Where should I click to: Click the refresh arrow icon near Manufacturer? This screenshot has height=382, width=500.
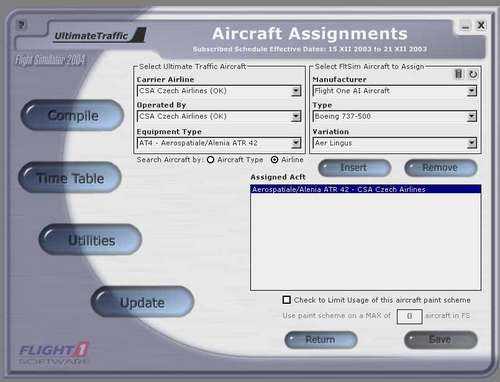473,74
